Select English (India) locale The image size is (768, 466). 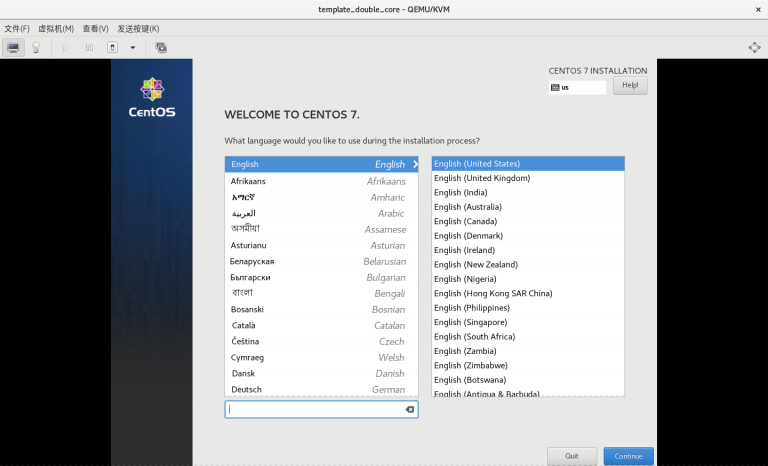[x=528, y=193]
